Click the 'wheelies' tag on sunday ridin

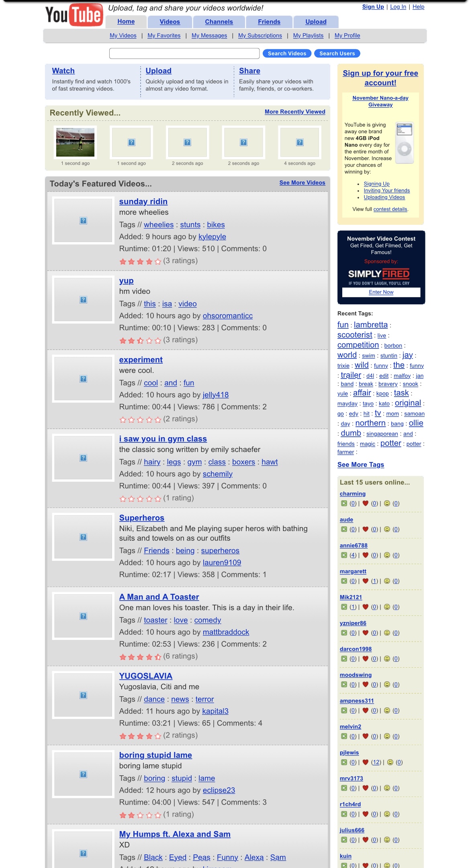click(159, 225)
